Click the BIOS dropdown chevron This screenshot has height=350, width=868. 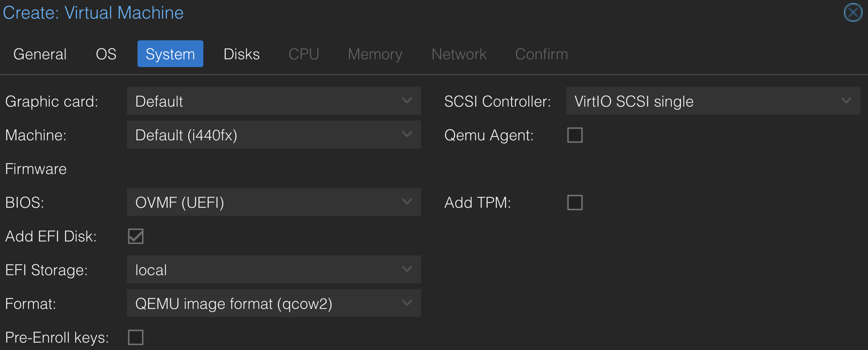coord(407,202)
